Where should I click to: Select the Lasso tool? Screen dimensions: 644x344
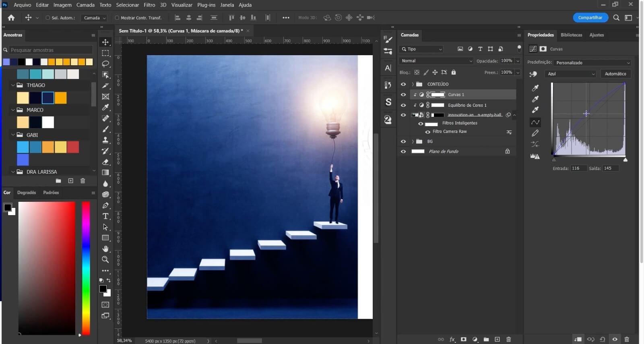click(x=105, y=64)
